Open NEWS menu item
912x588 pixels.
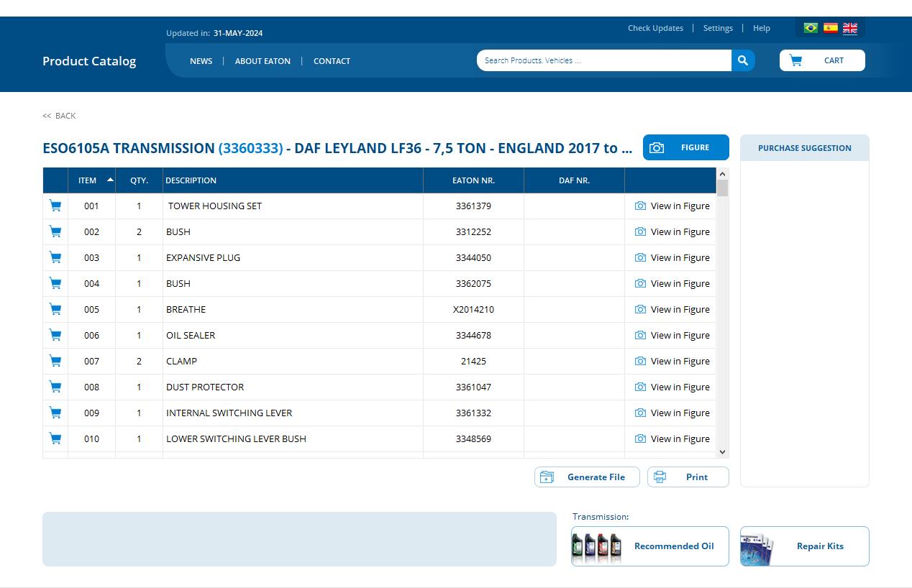201,61
